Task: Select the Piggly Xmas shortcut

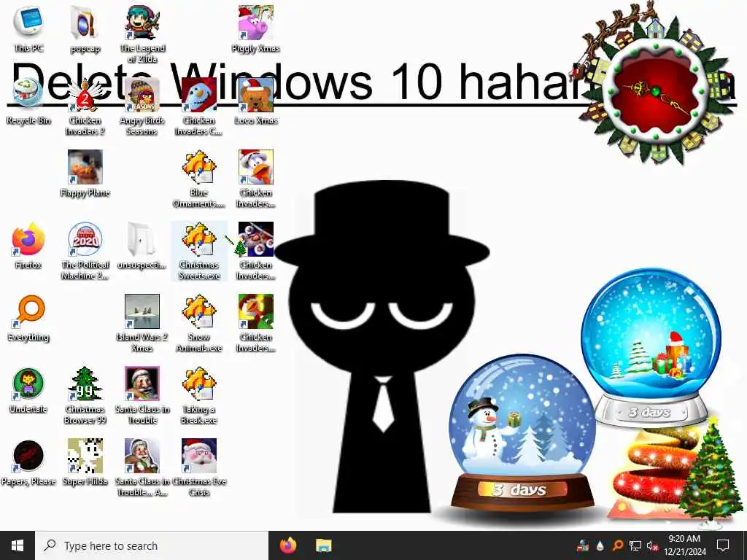Action: 256,28
